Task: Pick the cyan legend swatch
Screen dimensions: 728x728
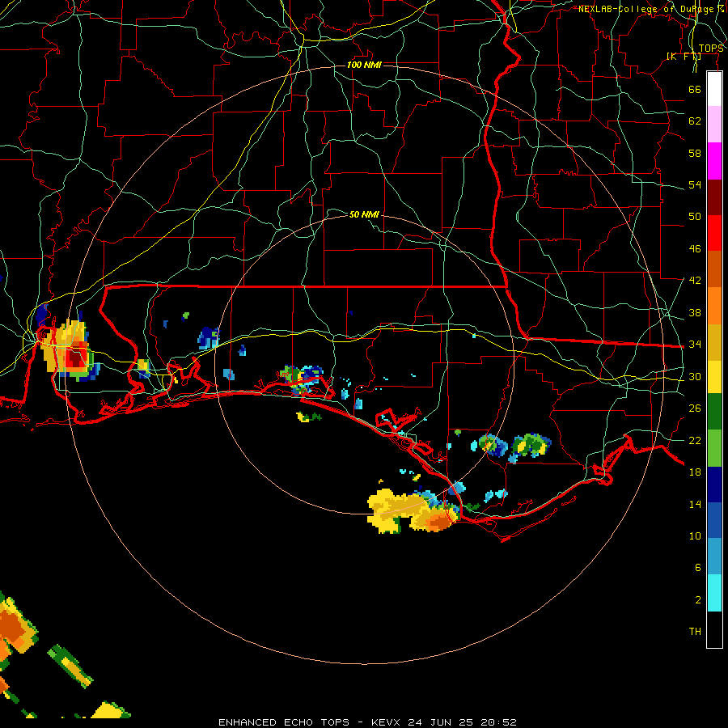Action: (x=714, y=593)
